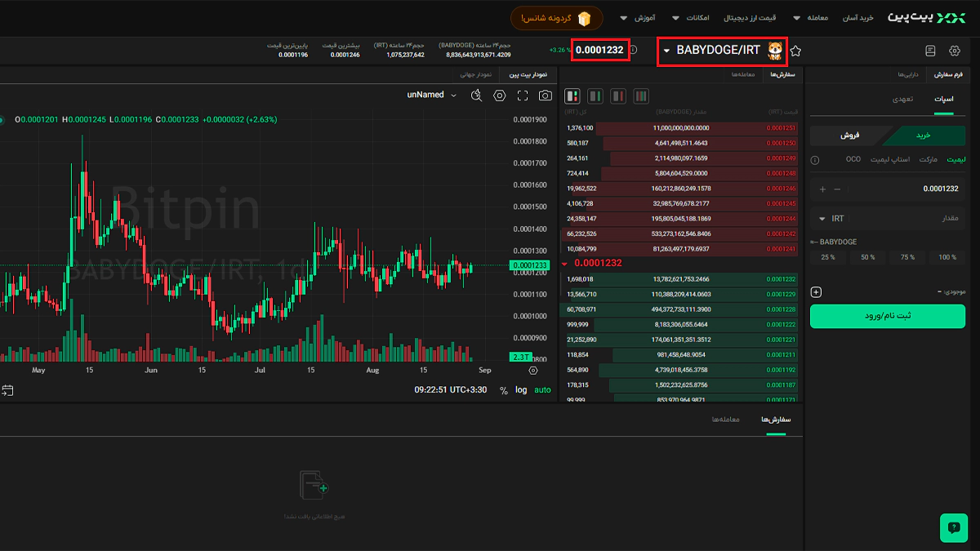
Task: Add BABYDOGE/IRT to favorites with star
Action: pos(795,51)
